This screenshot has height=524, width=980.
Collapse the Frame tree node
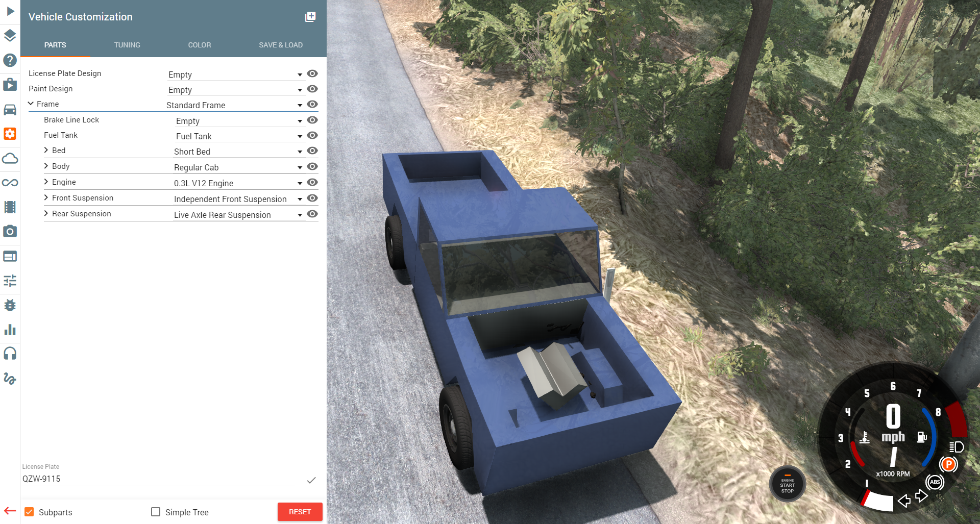pyautogui.click(x=31, y=104)
